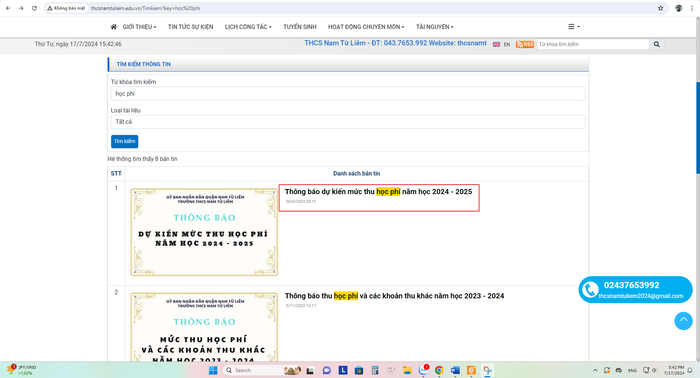Open 'Thông báo dự kiến mức thu học phí 2024 - 2025'
This screenshot has height=378, width=700.
tap(378, 191)
